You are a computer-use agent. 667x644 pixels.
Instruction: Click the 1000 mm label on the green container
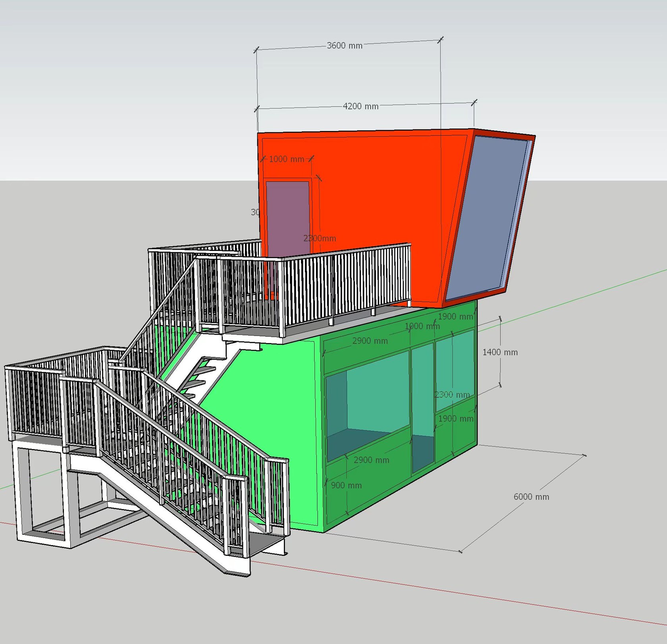pos(422,326)
